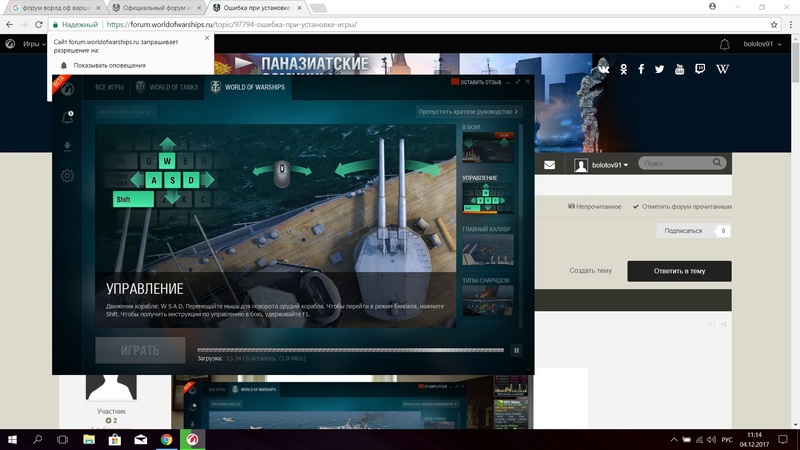Click the forum Поиск search field
This screenshot has width=800, height=450.
(x=676, y=163)
